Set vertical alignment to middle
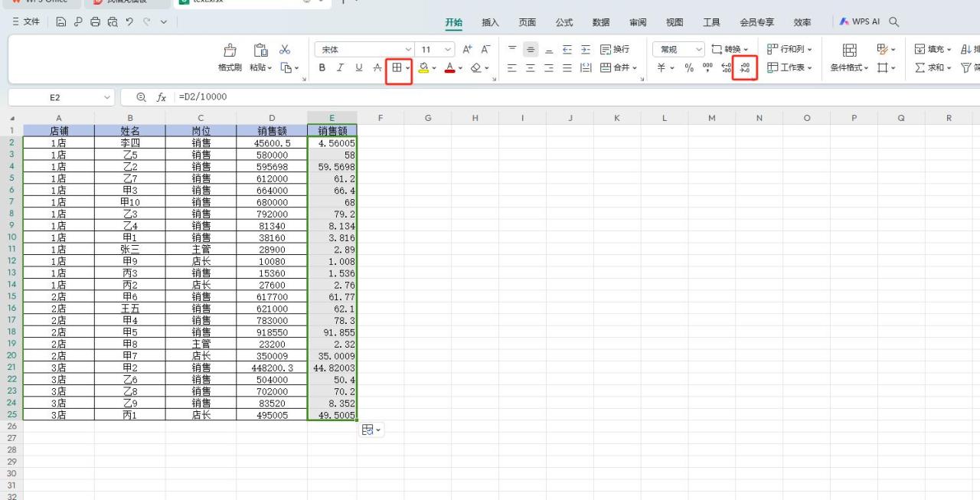Image resolution: width=980 pixels, height=500 pixels. coord(531,49)
